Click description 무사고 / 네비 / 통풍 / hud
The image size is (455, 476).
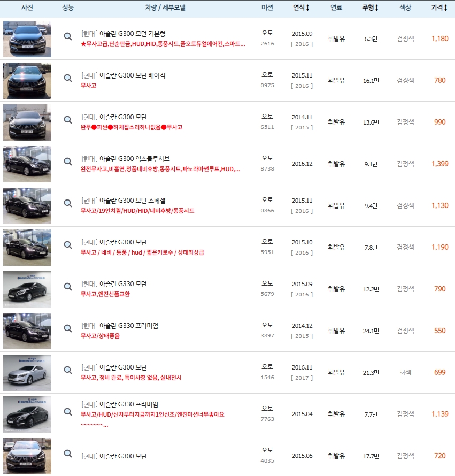point(142,252)
